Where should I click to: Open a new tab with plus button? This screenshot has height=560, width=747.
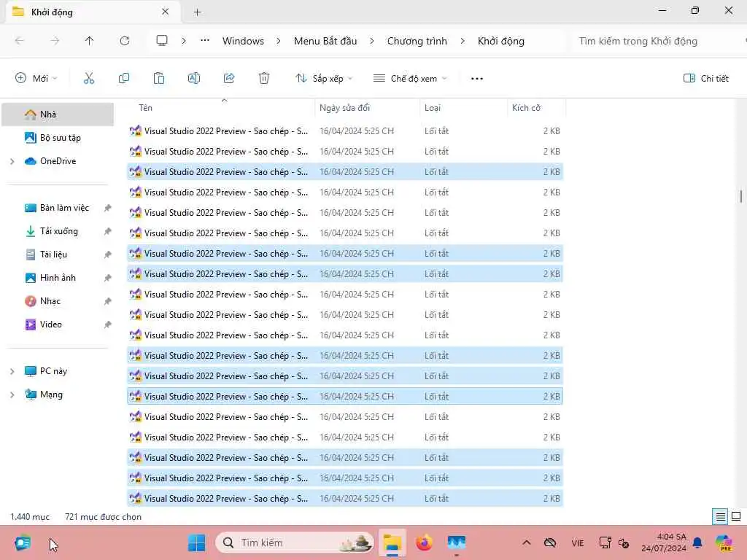click(x=197, y=12)
